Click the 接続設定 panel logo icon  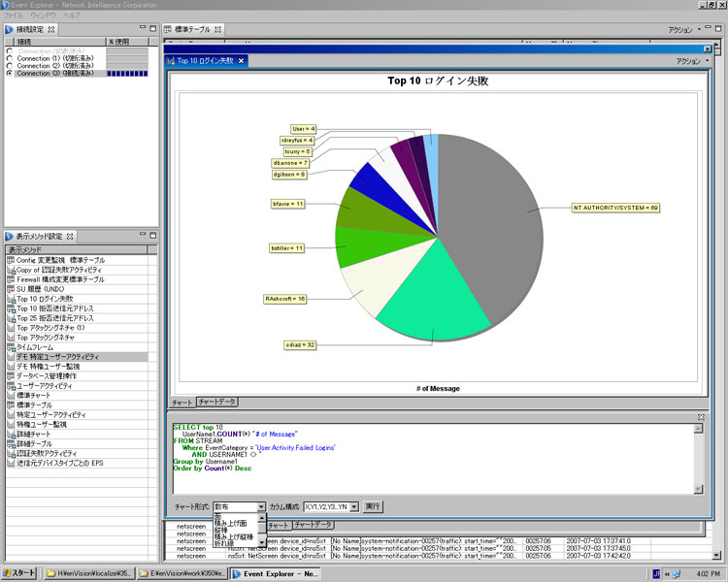point(10,30)
